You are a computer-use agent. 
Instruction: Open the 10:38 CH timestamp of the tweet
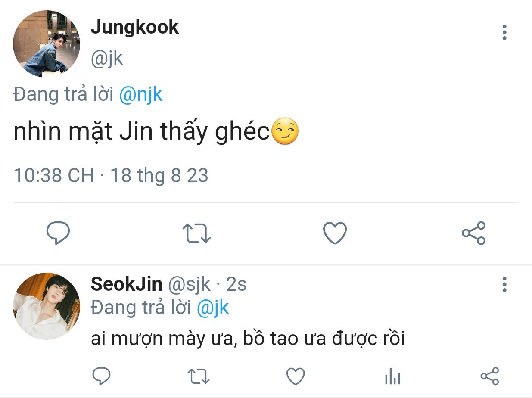tap(54, 176)
